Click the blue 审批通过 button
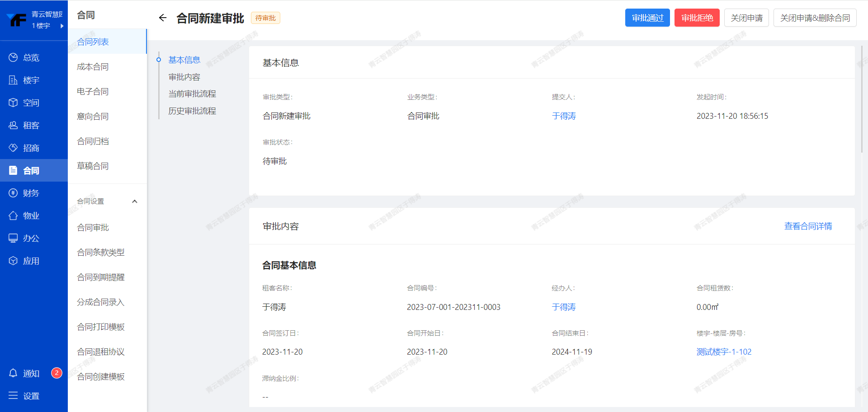868x412 pixels. click(x=647, y=18)
